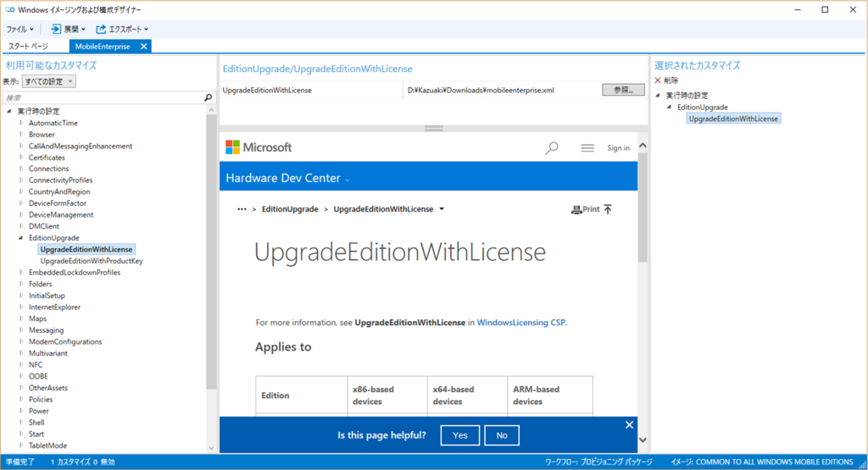
Task: Click the red X 削除 (delete) icon
Action: tap(658, 80)
